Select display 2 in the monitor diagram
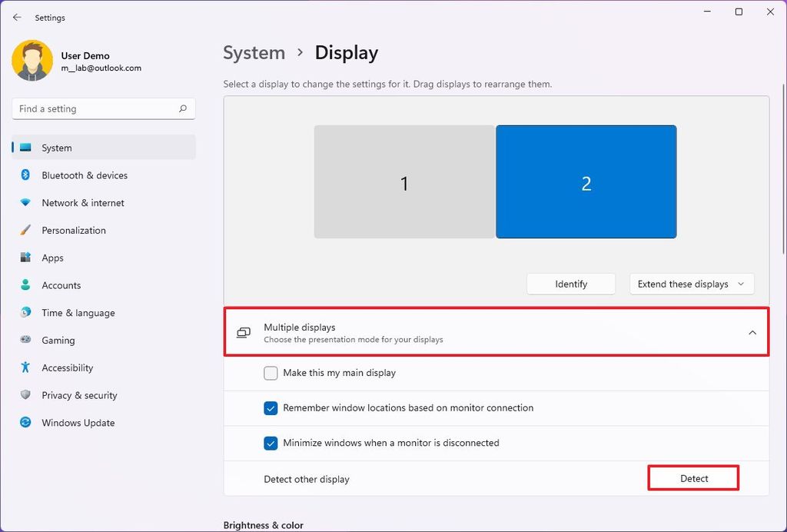The width and height of the screenshot is (787, 532). [x=586, y=181]
